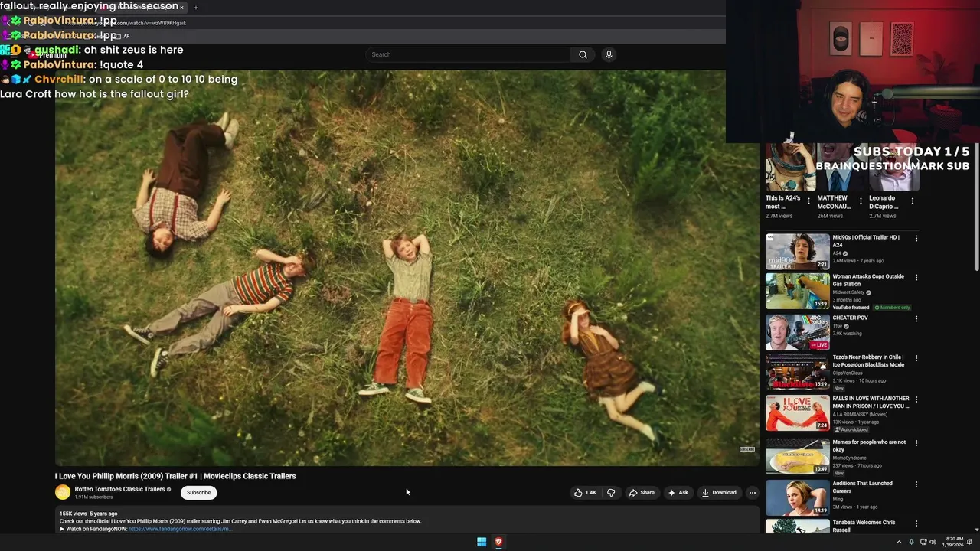
Task: Open options for Leonardo DiCaprio short
Action: point(912,201)
